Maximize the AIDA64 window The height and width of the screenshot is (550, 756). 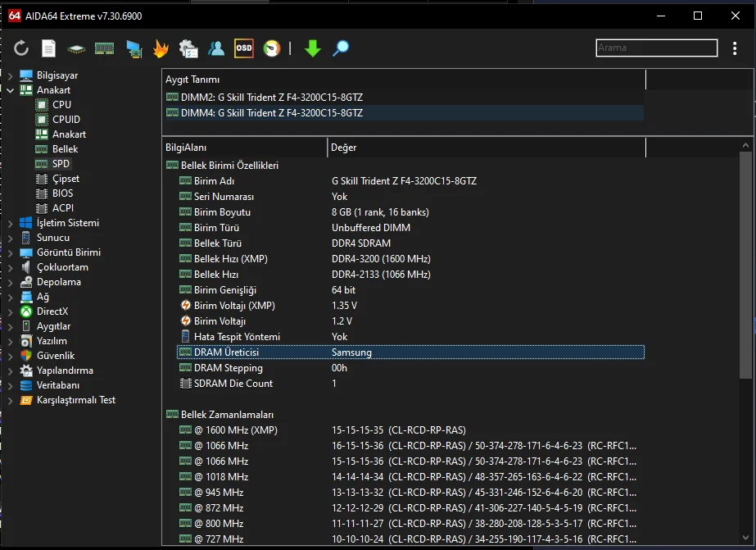pyautogui.click(x=698, y=16)
